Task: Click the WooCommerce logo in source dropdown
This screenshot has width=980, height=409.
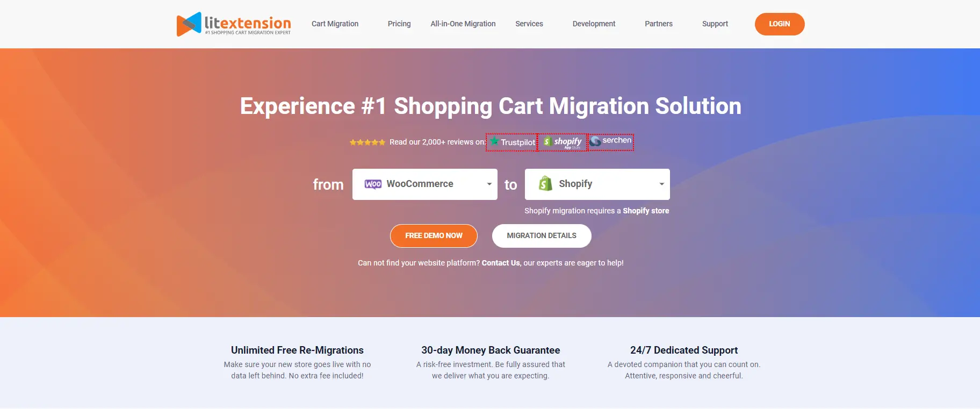Action: point(373,184)
